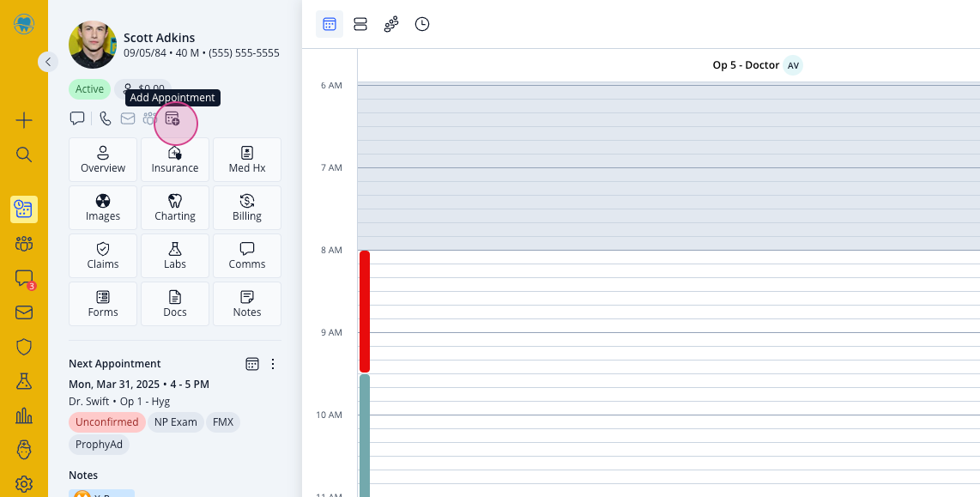Select the calendar day view icon
The height and width of the screenshot is (497, 980).
330,24
